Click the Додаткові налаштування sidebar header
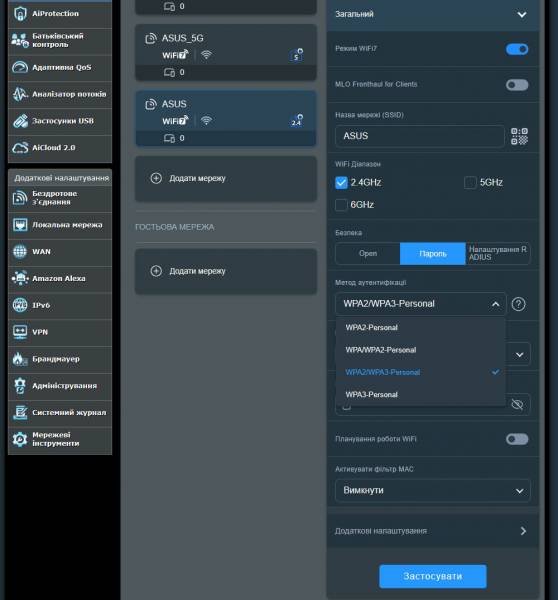Viewport: 558px width, 600px height. (60, 178)
